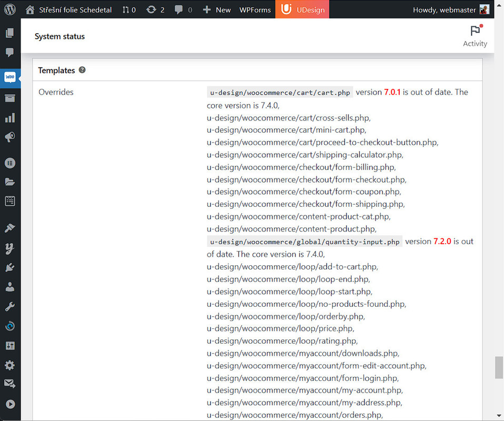Screen dimensions: 504x421
Task: Open Users from the sidebar
Action: tap(10, 287)
